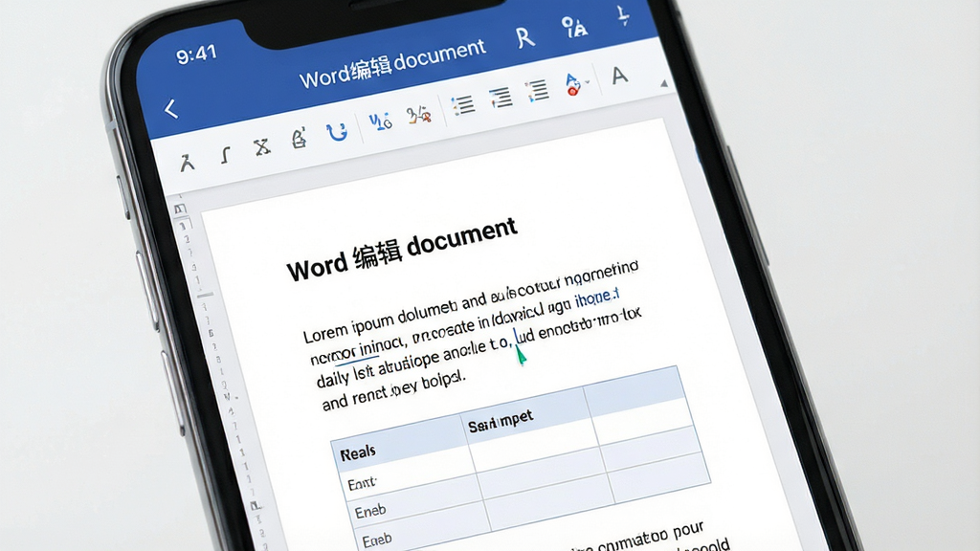The image size is (980, 551).
Task: Select the "Eant" table cell
Action: 409,471
